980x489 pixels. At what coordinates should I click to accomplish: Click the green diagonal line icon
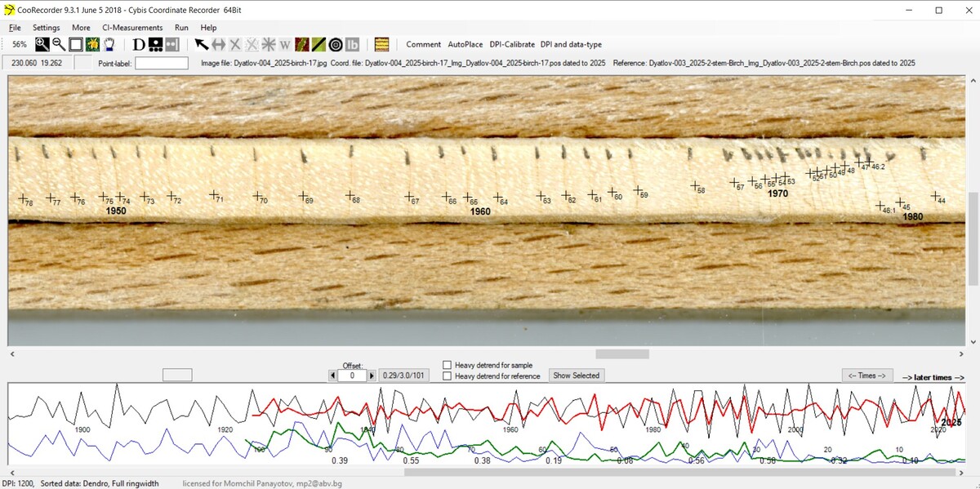(318, 44)
